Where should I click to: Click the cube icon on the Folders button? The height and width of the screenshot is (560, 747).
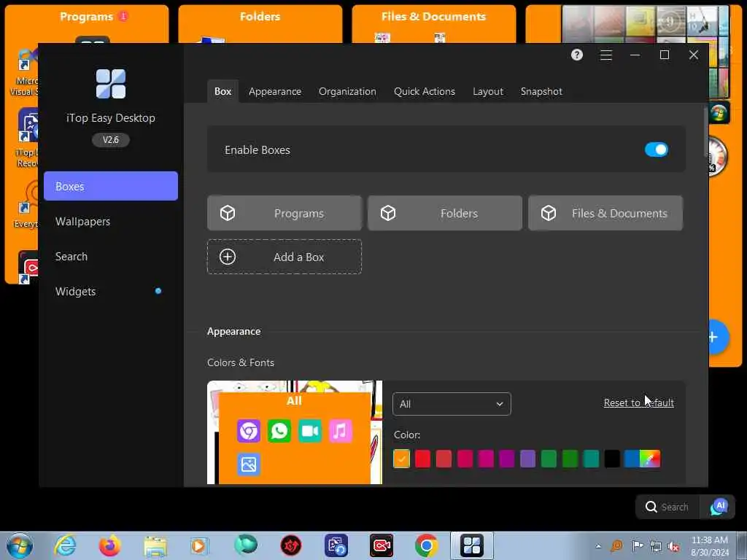[388, 213]
